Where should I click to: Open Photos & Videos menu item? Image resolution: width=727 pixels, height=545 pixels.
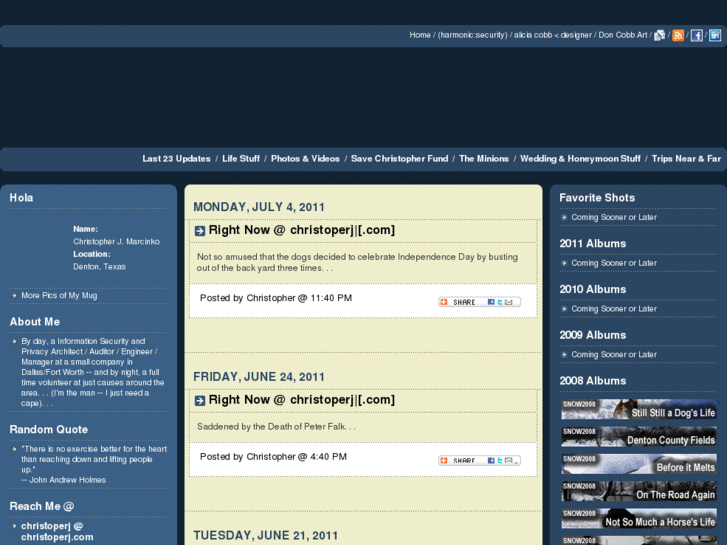[305, 159]
